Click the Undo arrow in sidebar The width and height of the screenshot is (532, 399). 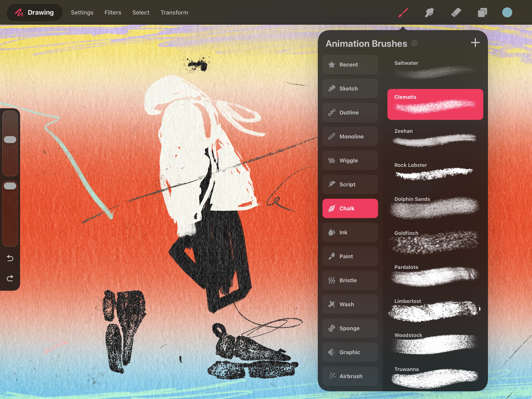pos(10,258)
